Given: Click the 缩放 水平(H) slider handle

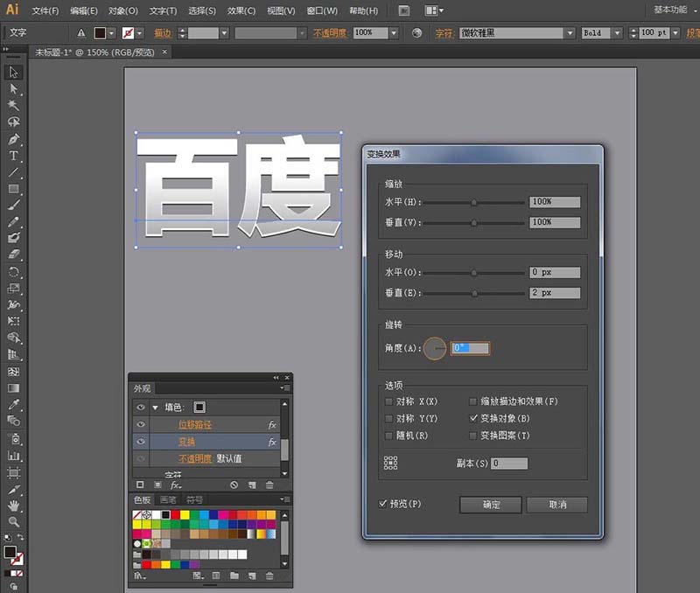Looking at the screenshot, I should (473, 202).
